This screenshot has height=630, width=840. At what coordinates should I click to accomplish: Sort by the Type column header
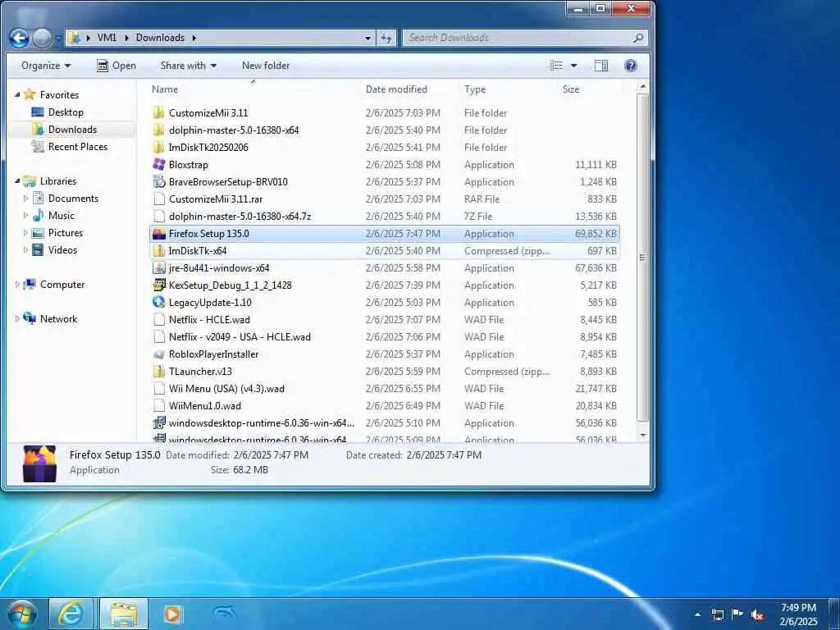click(x=507, y=89)
